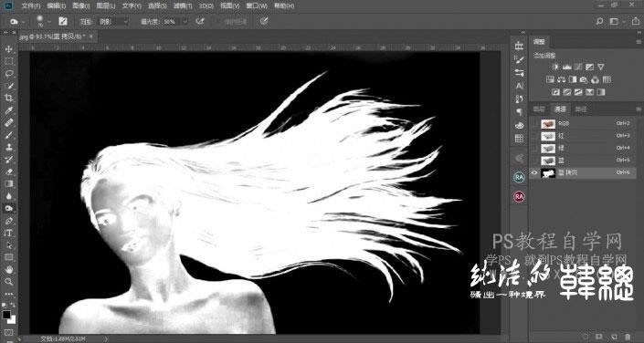The height and width of the screenshot is (343, 644).
Task: Select the Eyedropper tool
Action: click(x=8, y=110)
